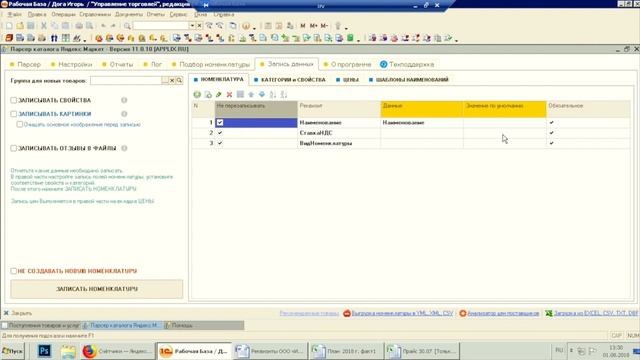Click the first orange circle icon in the second toolbar

tap(98, 38)
